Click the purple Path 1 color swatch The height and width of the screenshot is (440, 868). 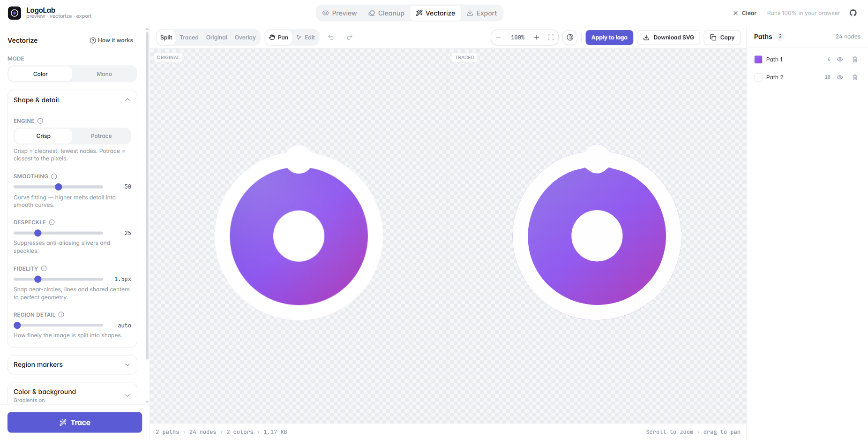point(758,60)
